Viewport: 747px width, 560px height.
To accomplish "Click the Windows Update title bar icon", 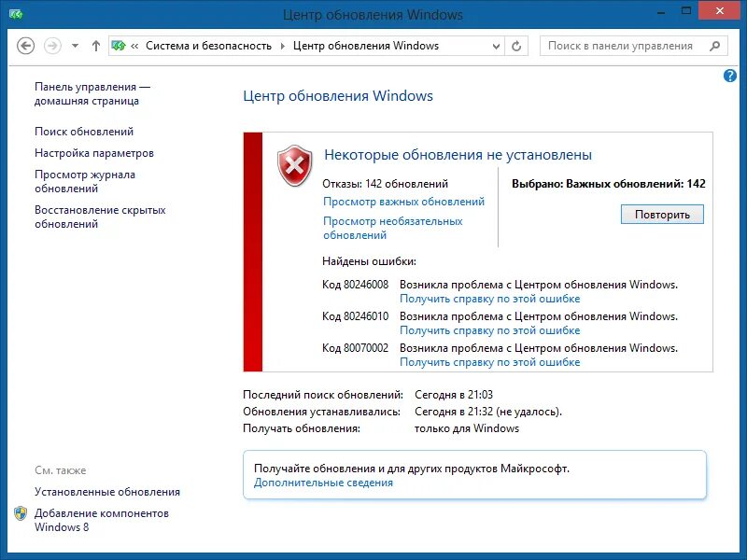I will pyautogui.click(x=16, y=15).
